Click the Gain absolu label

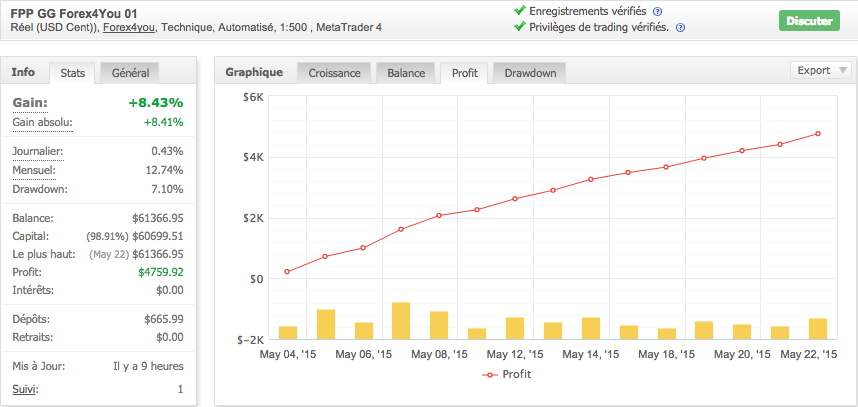click(x=42, y=122)
